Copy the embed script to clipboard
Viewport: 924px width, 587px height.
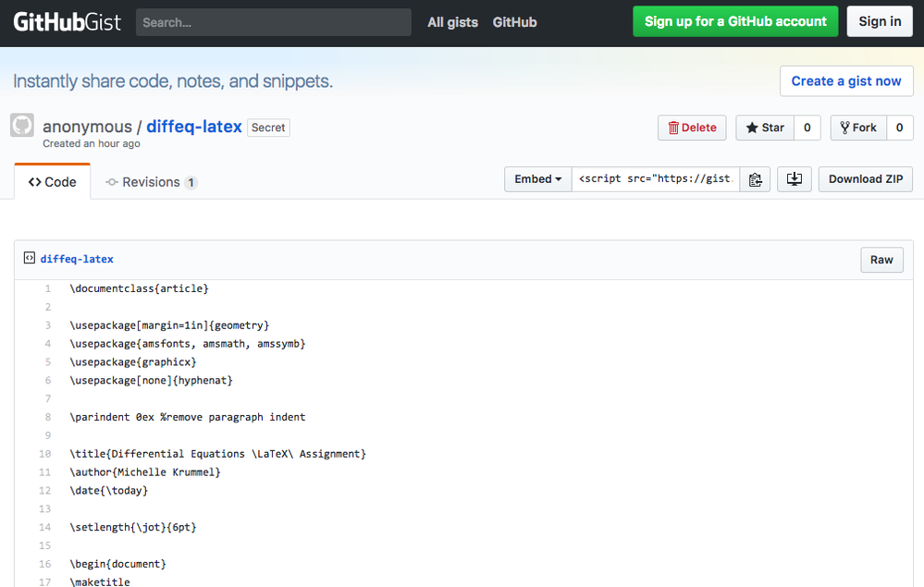pyautogui.click(x=755, y=179)
